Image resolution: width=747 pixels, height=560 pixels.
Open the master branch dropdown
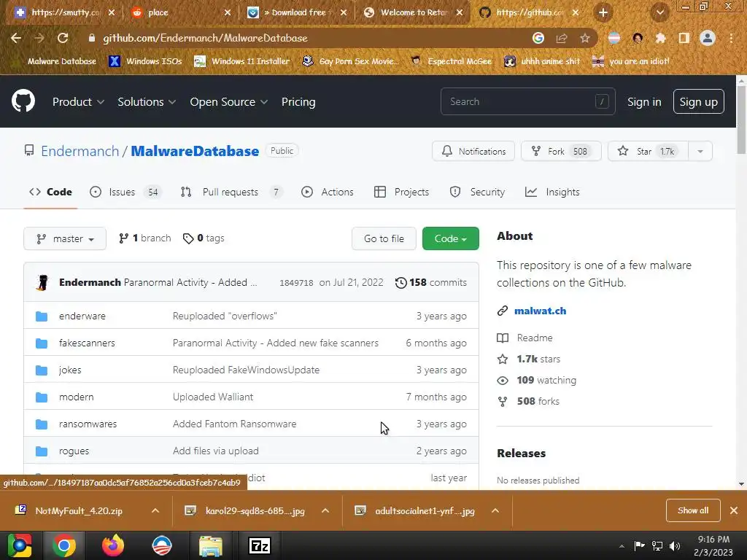click(x=65, y=238)
